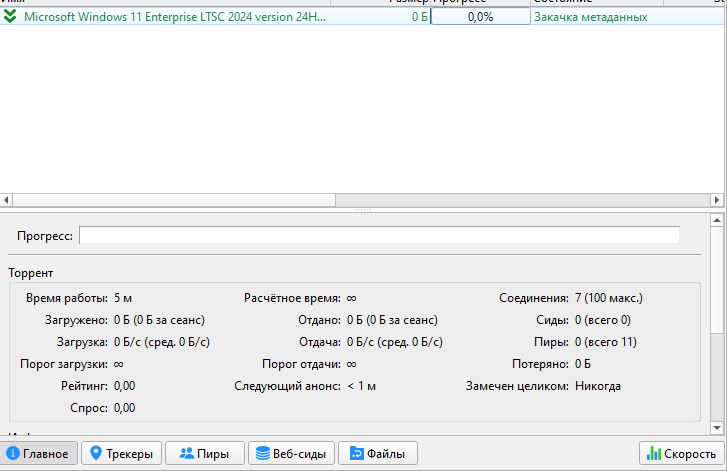Viewport: 727px width, 471px height.
Task: Click the Загрузка value '0 Б/с (сред. 0 Б/с)'
Action: [x=162, y=342]
